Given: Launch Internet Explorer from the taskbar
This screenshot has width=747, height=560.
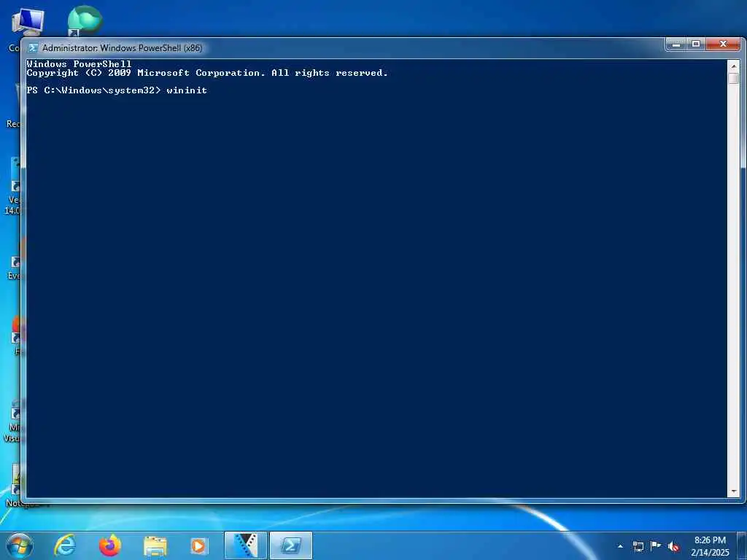Looking at the screenshot, I should point(65,545).
